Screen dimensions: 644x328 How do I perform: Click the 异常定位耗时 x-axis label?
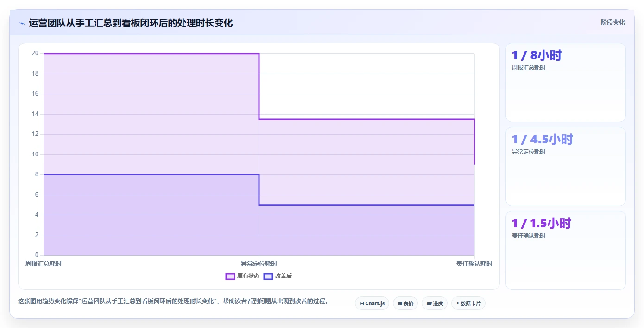coord(259,264)
